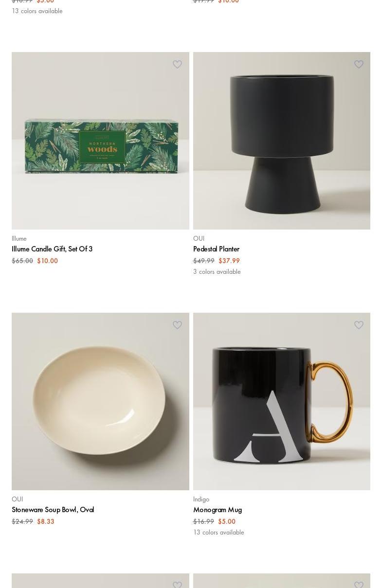Tap heart on bottom-right partially visible product
Viewport: 382px width, 588px height.
pos(359,585)
